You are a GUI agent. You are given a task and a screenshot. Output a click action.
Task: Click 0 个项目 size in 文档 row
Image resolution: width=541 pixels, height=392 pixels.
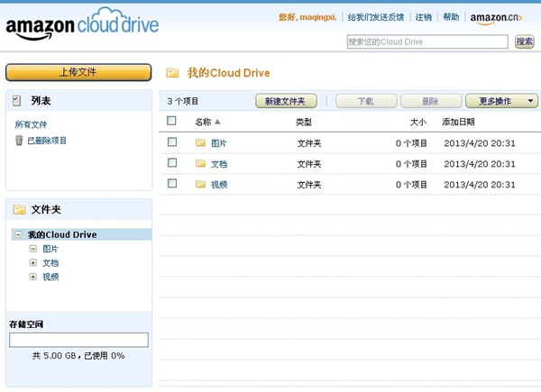[x=411, y=164]
